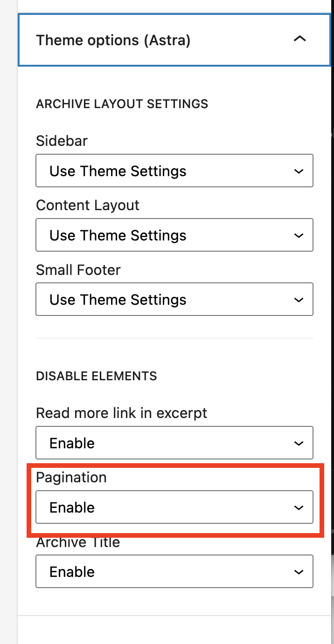This screenshot has width=334, height=644.
Task: Click the Archive Title field label
Action: click(78, 542)
